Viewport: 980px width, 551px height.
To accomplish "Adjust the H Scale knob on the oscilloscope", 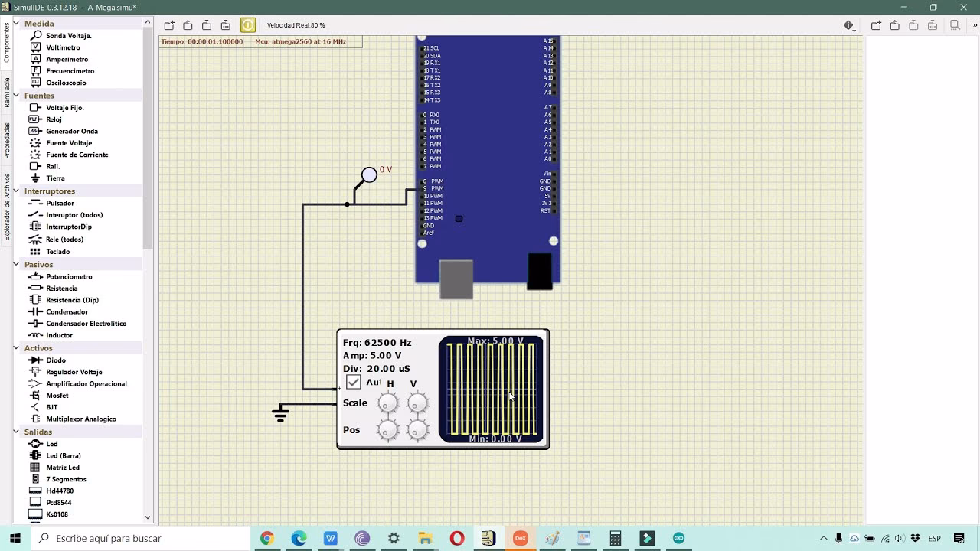I will (x=387, y=402).
